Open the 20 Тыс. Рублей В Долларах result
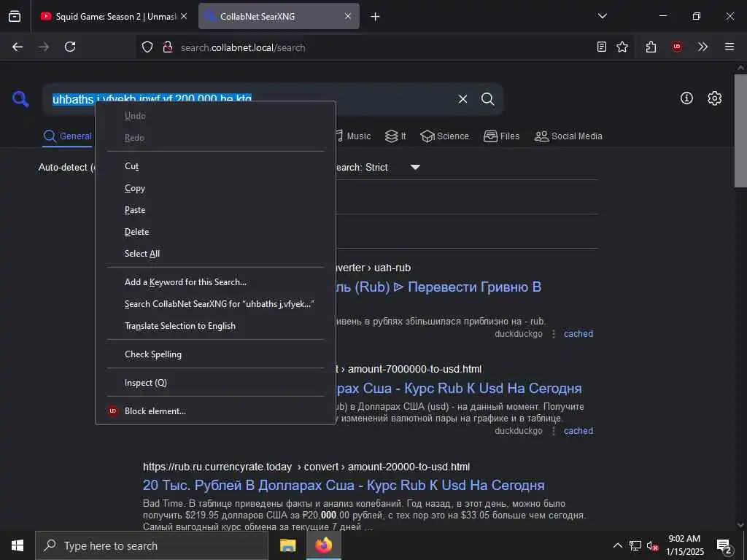The height and width of the screenshot is (560, 747). coord(344,485)
